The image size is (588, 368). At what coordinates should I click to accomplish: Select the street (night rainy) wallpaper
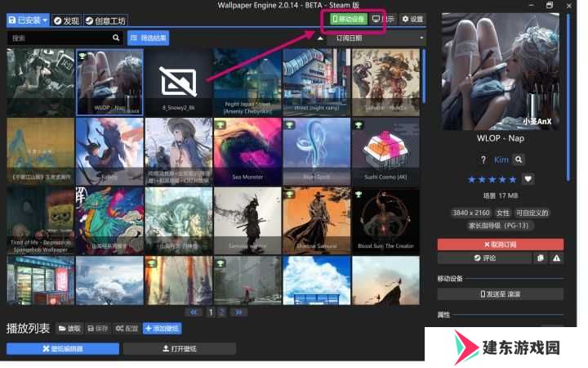[317, 83]
